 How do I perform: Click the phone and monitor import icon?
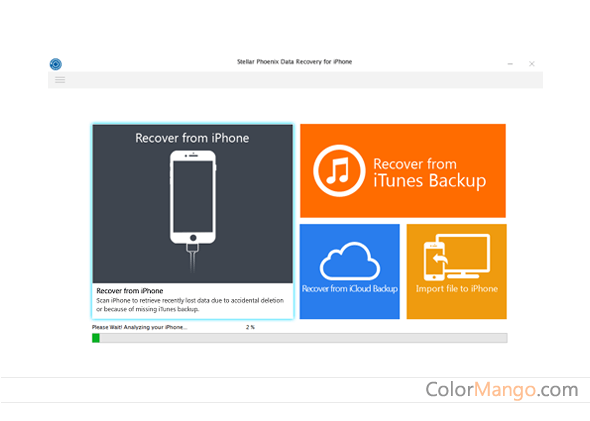click(x=457, y=257)
